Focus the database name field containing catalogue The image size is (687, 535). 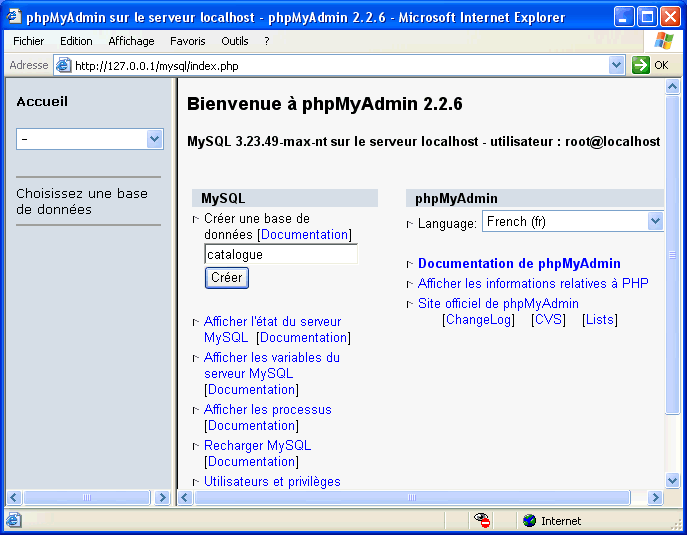click(281, 254)
